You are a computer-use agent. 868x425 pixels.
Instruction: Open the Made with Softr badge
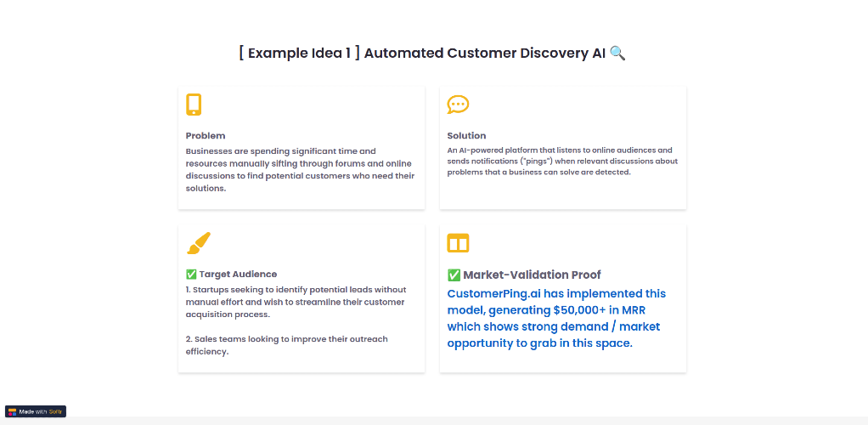(36, 411)
